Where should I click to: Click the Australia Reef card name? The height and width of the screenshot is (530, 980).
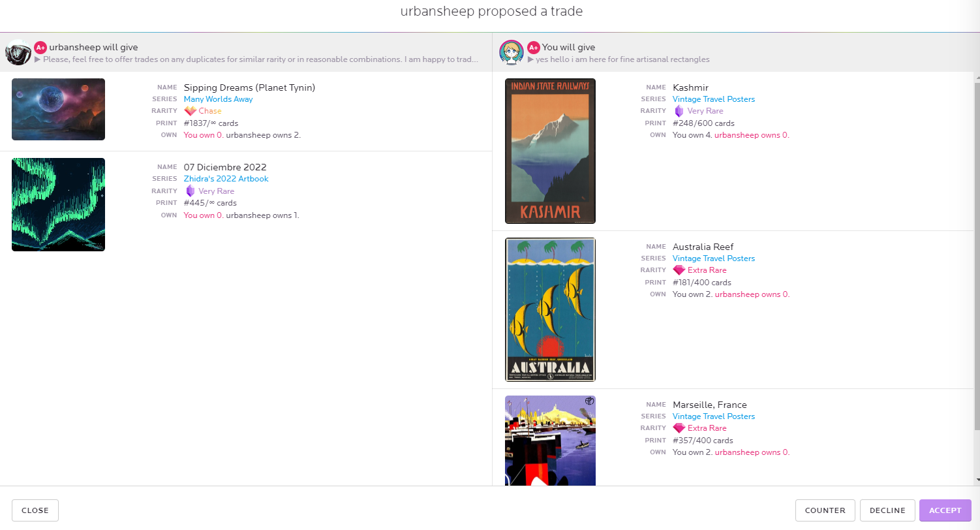[703, 247]
